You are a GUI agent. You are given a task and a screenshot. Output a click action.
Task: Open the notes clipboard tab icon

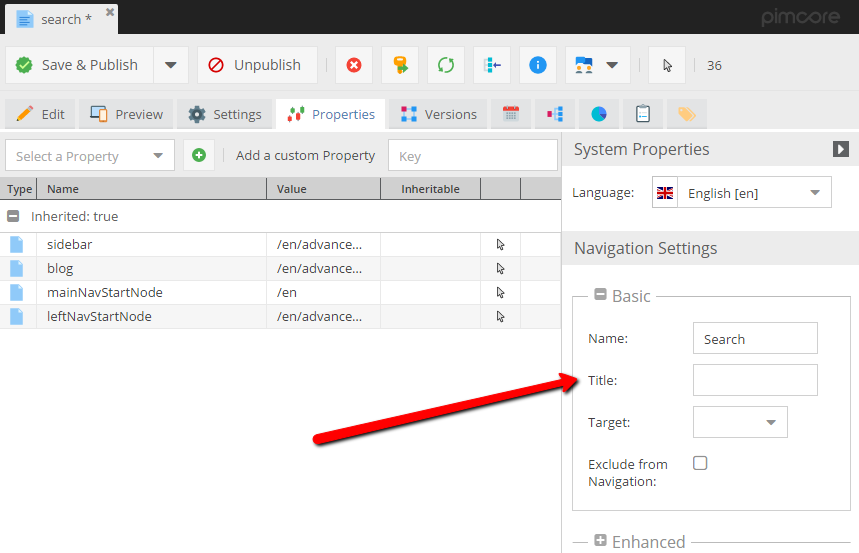point(643,114)
